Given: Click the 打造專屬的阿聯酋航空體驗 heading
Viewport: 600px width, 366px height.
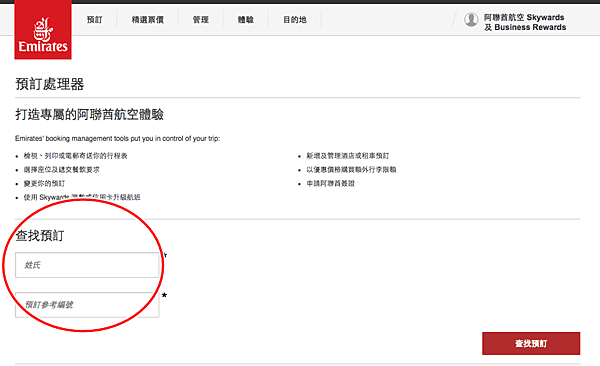Looking at the screenshot, I should [x=90, y=114].
